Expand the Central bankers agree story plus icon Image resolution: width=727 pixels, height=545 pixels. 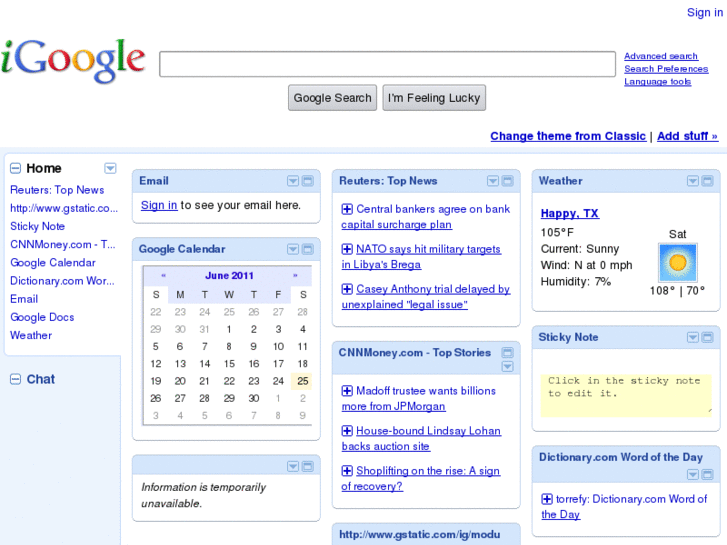(x=347, y=209)
